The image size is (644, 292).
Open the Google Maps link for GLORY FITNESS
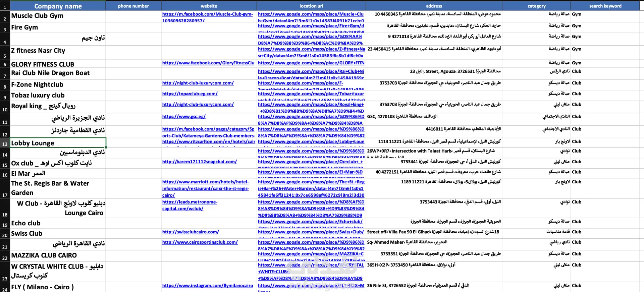click(x=311, y=63)
